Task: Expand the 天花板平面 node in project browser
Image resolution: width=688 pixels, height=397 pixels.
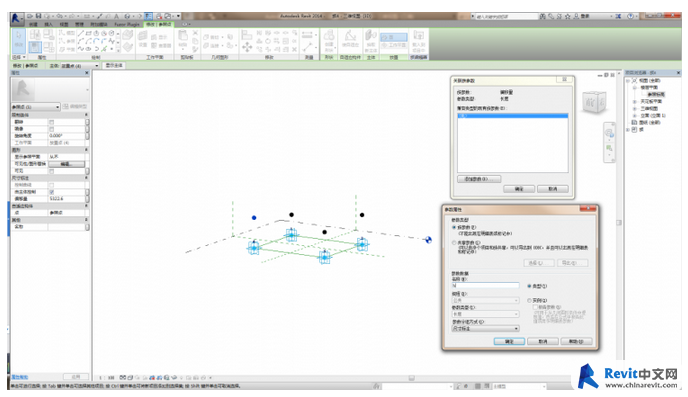Action: coord(634,102)
